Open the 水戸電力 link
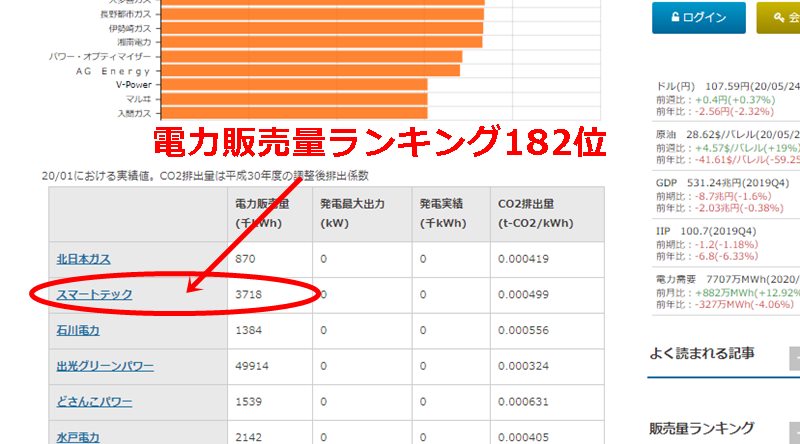 click(78, 437)
